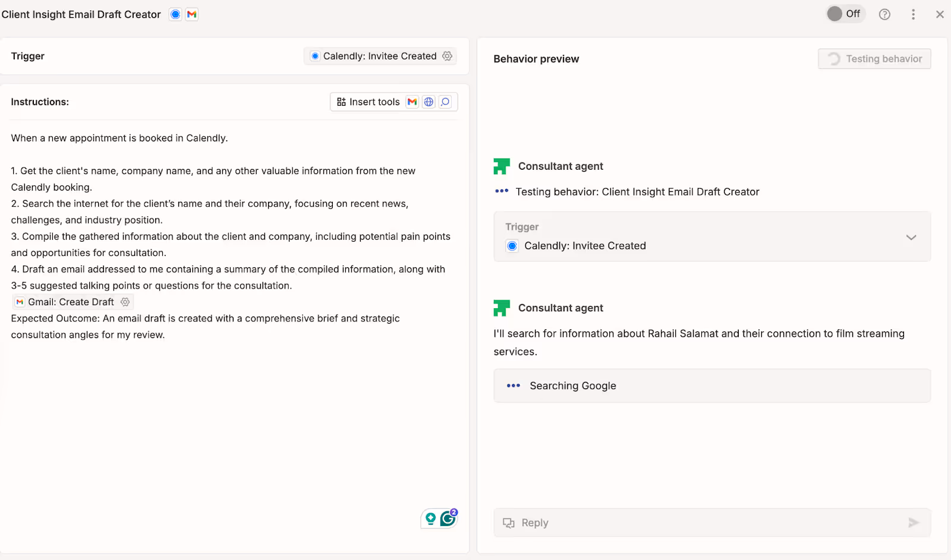This screenshot has width=951, height=560.
Task: Click the search tool icon in Insert tools
Action: (x=445, y=102)
